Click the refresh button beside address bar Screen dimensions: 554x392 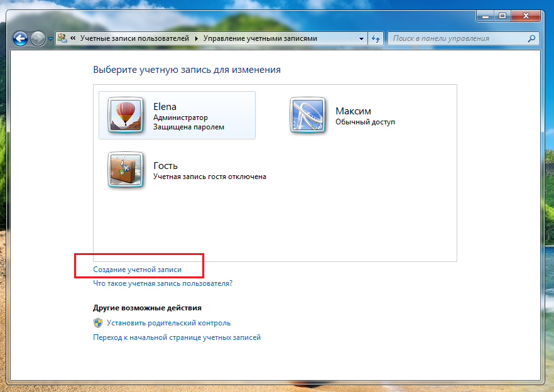click(376, 38)
